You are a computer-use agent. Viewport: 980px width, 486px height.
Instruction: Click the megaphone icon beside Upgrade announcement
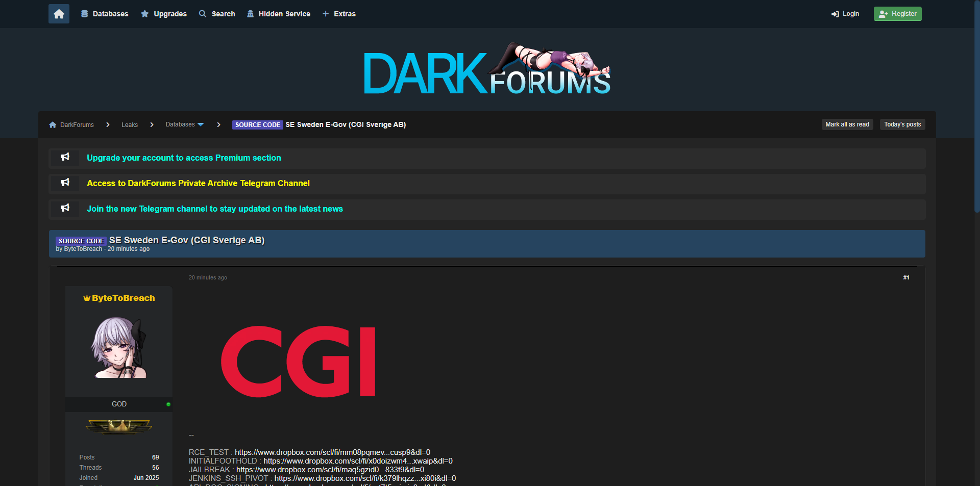click(x=65, y=158)
